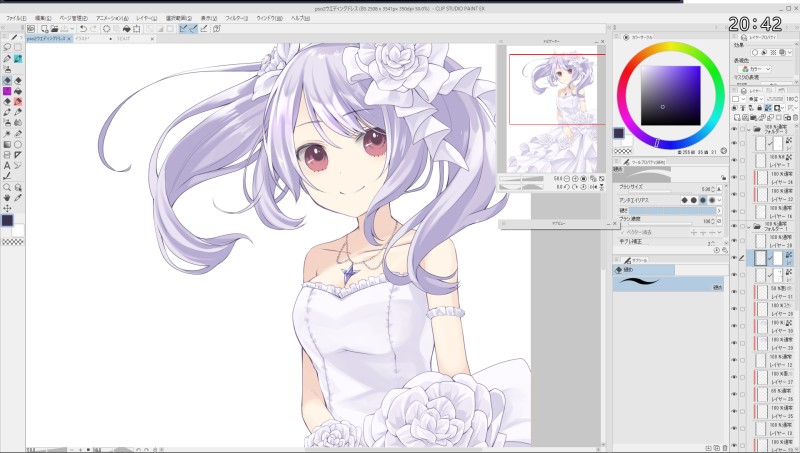Click the wrench sub tool detail icon

coord(724,250)
